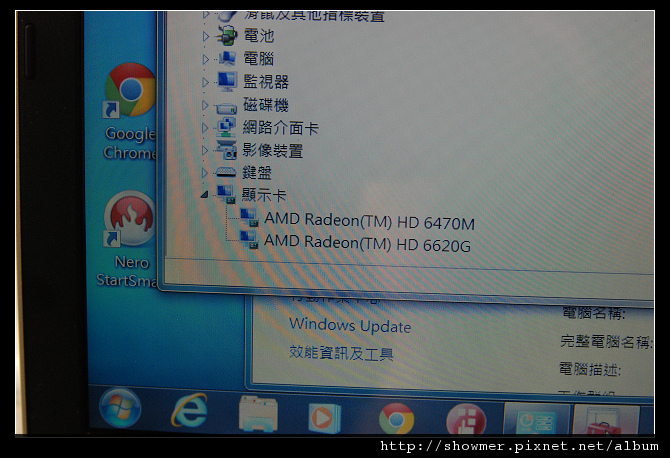Click the imaging device (影像裝置) icon
This screenshot has height=458, width=670.
coord(226,150)
